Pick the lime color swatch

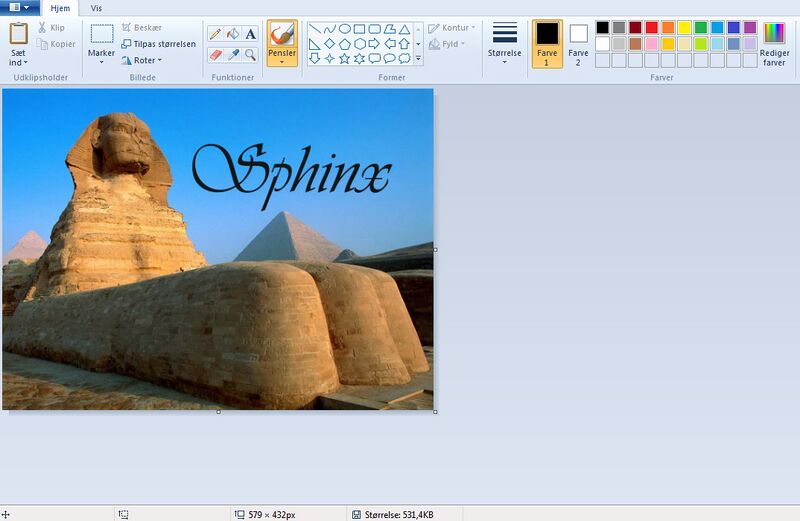701,44
